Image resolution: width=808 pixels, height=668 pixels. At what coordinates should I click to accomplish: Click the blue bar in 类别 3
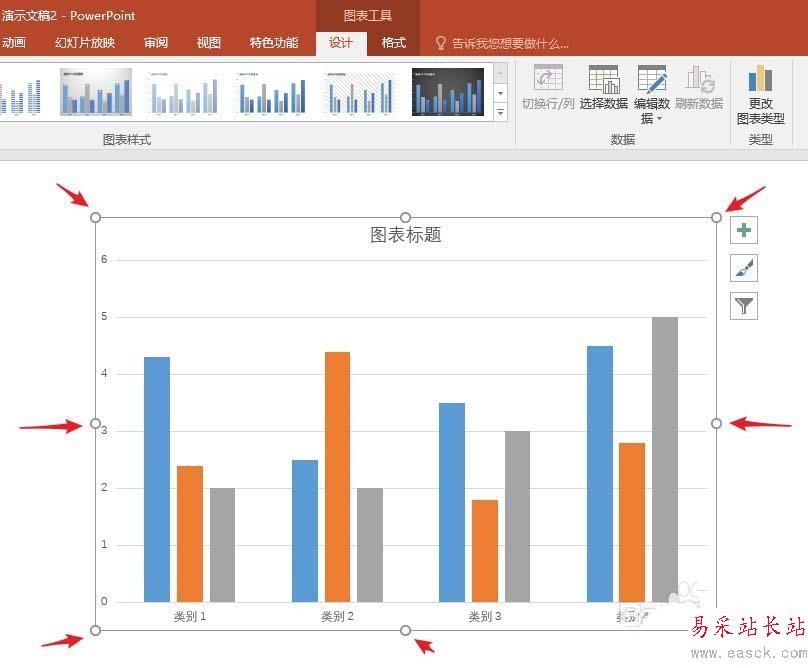pyautogui.click(x=452, y=503)
